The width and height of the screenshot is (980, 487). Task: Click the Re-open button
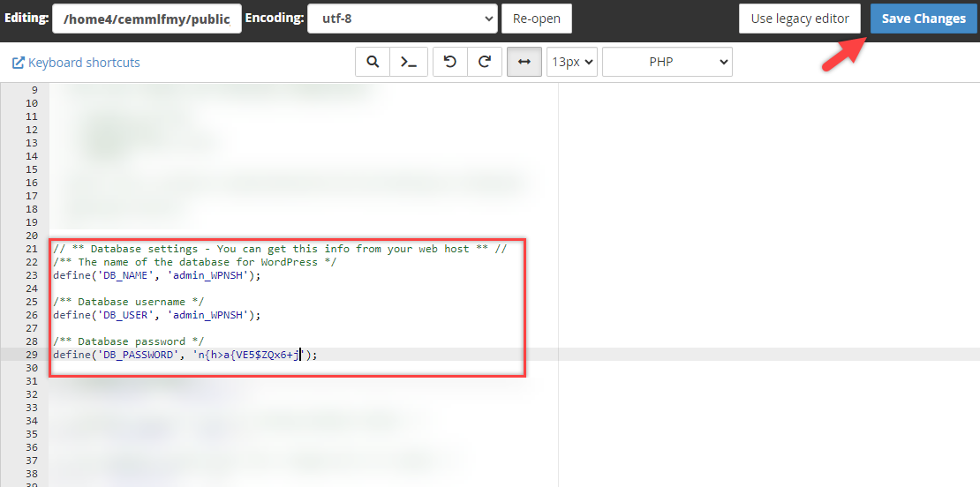[537, 19]
